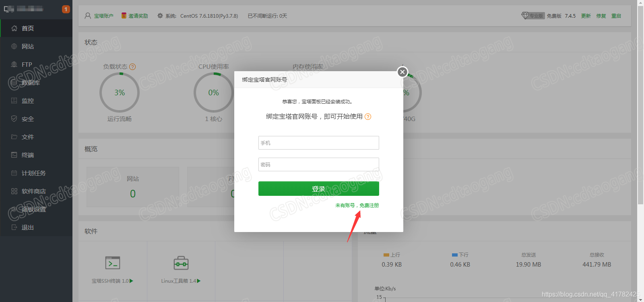Click the orange notification badge showing 1
Screen dimensions: 644x302
click(x=66, y=9)
